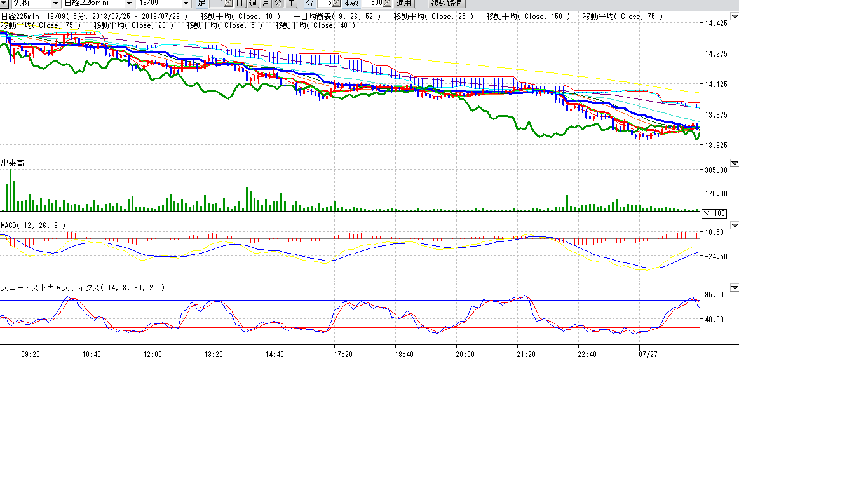Select the 日 (daily) timeframe button
Viewport: 868px width, 488px height.
pyautogui.click(x=241, y=3)
